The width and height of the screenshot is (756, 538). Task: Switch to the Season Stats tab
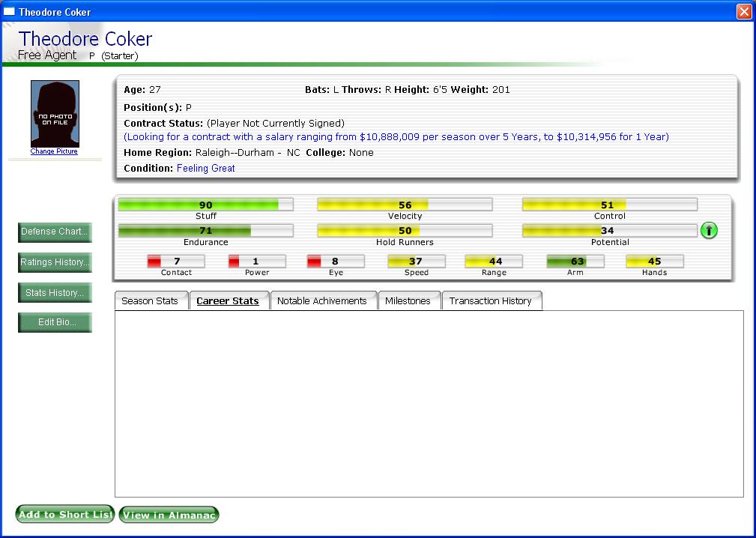150,300
